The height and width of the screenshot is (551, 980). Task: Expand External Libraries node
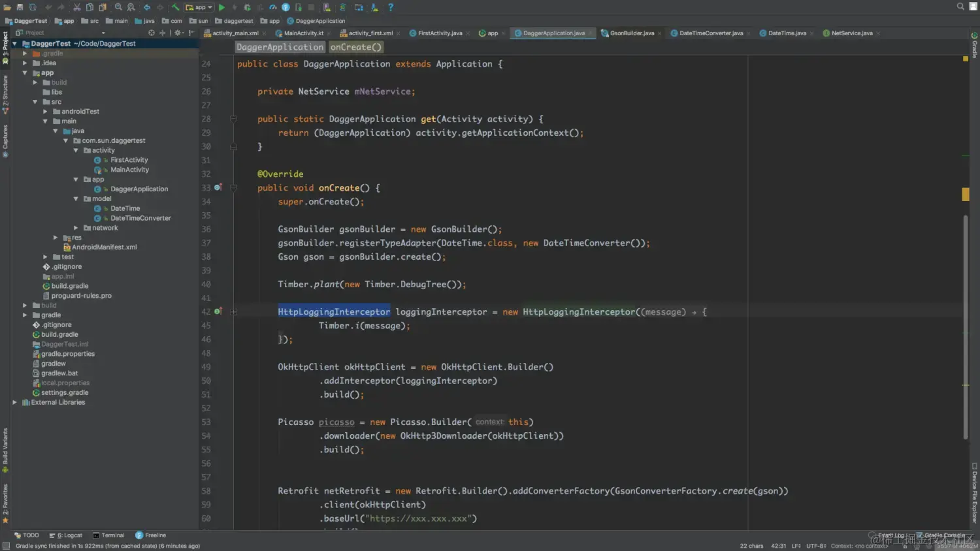coord(14,402)
